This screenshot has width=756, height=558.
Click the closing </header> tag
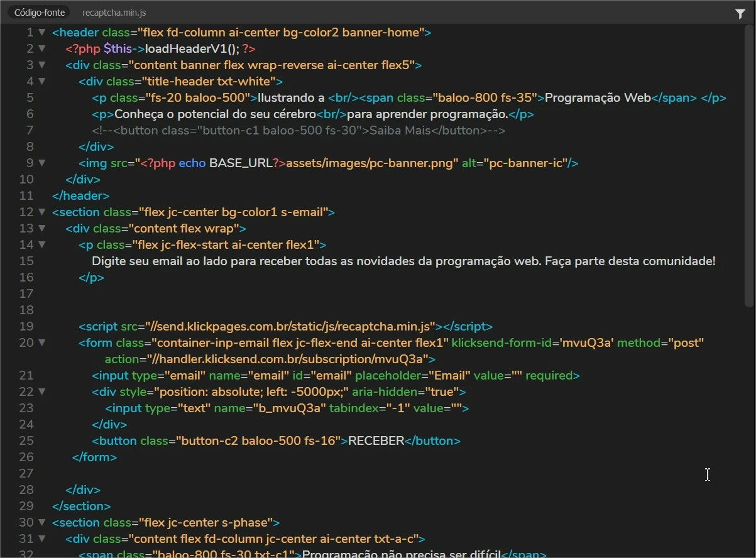pyautogui.click(x=80, y=195)
